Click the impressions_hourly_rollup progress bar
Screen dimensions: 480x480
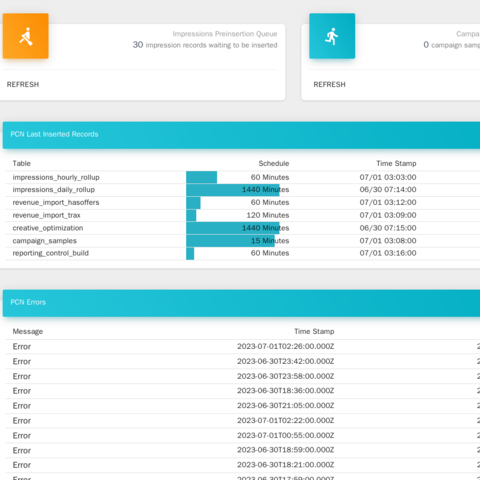201,177
